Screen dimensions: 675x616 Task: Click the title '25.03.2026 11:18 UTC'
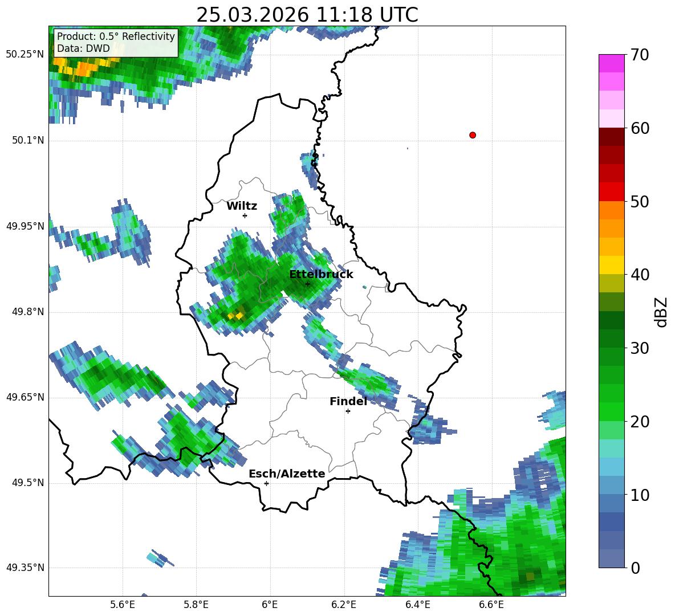coord(307,15)
